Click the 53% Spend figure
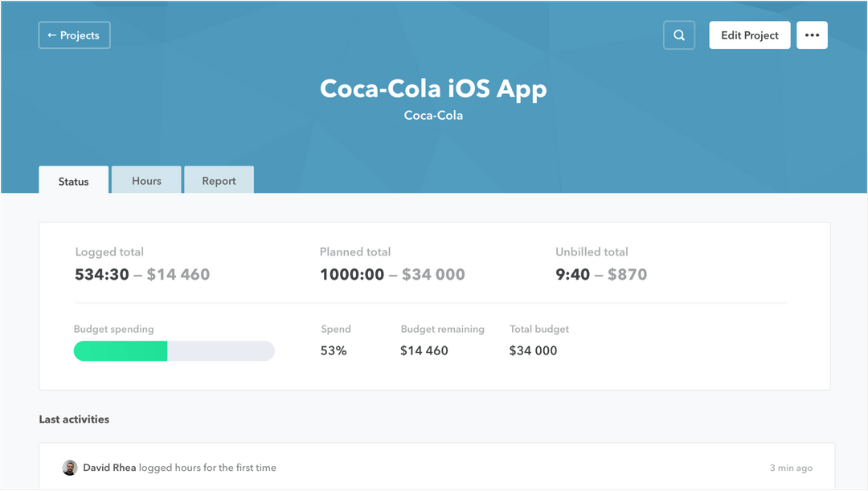This screenshot has height=491, width=868. pos(334,350)
